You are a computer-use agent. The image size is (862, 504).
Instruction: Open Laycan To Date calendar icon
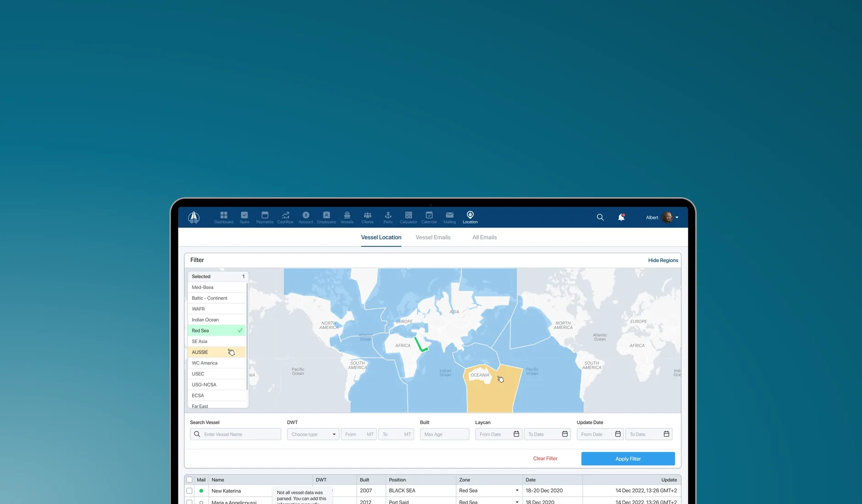point(565,434)
